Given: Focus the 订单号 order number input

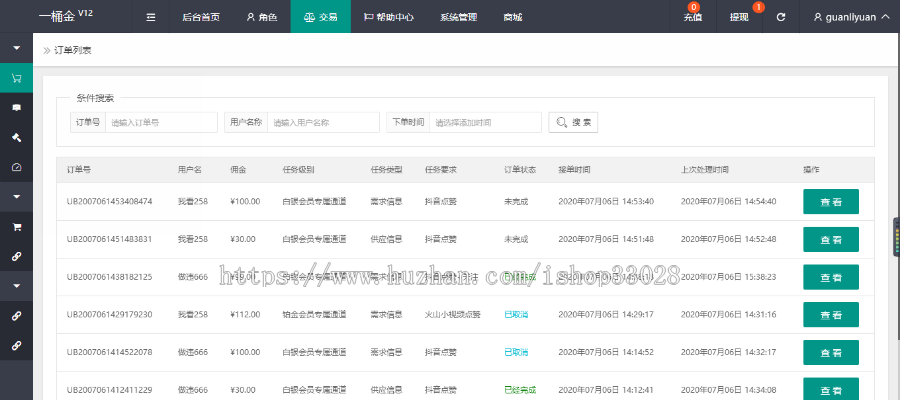Looking at the screenshot, I should pyautogui.click(x=160, y=122).
